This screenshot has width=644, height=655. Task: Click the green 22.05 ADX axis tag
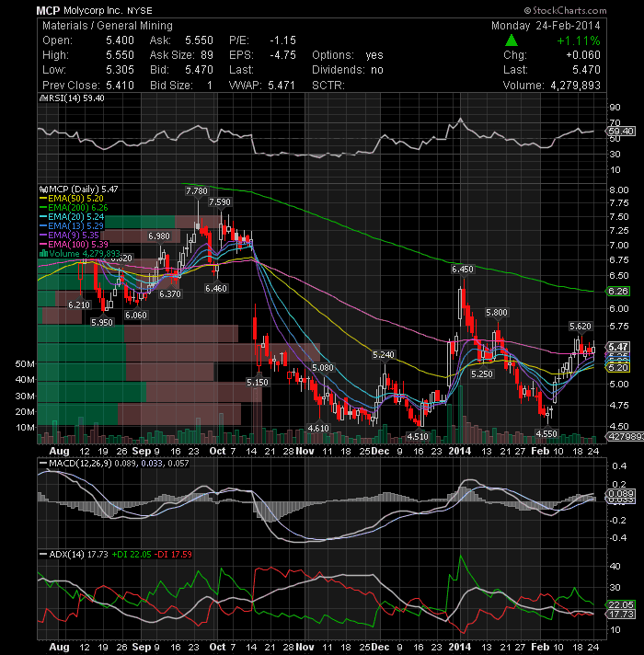click(x=621, y=605)
